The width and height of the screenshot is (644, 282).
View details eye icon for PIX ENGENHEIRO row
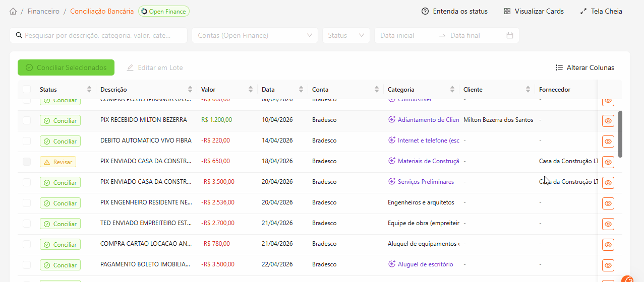pyautogui.click(x=608, y=203)
